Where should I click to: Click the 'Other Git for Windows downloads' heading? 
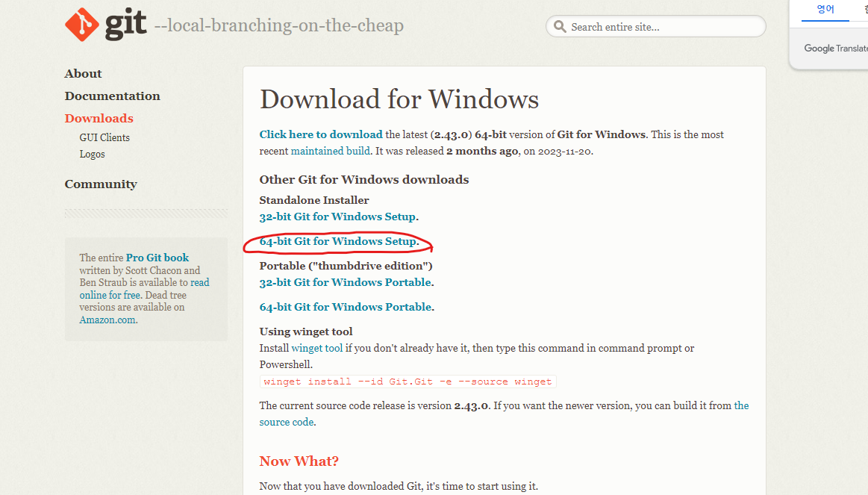[x=364, y=179]
